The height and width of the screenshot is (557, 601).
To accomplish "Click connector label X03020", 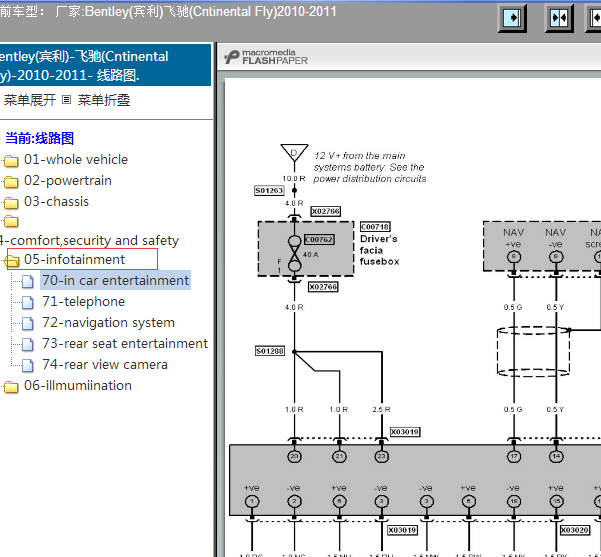I will (x=575, y=530).
